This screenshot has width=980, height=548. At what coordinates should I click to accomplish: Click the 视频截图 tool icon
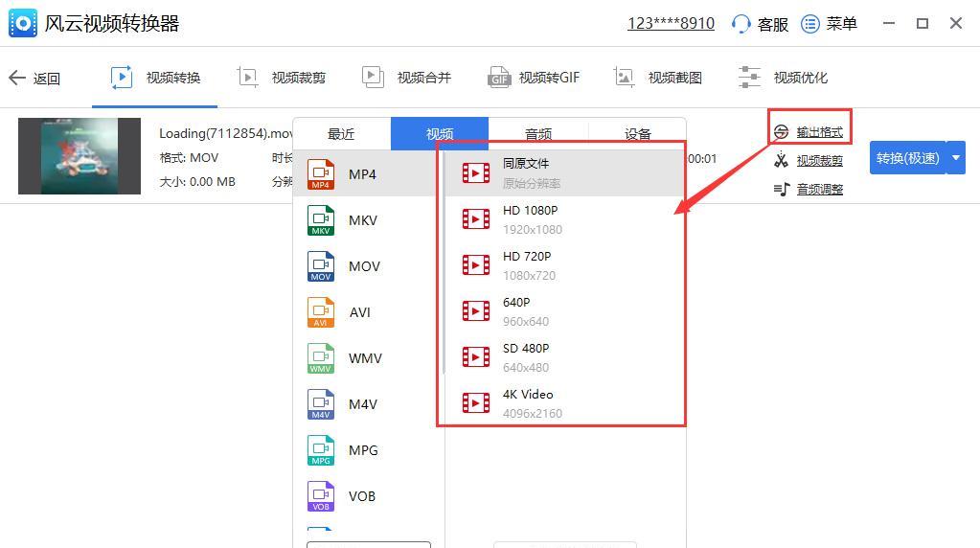pos(626,78)
